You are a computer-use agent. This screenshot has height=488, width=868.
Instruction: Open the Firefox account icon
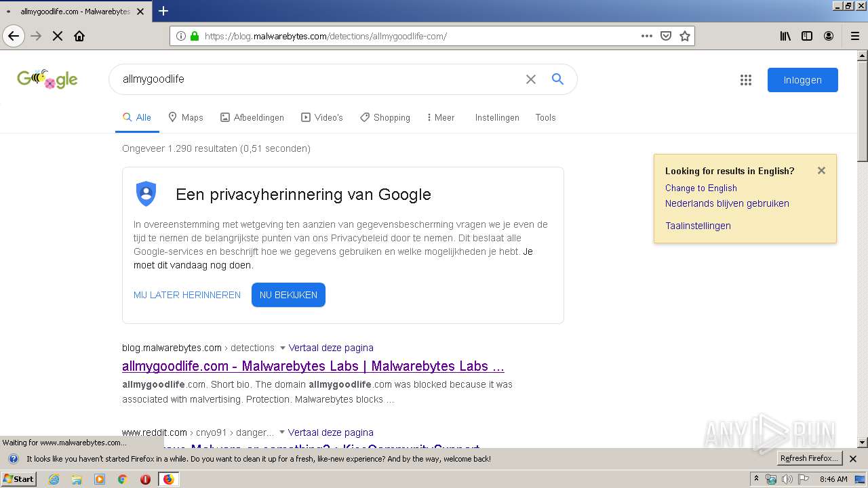[829, 36]
